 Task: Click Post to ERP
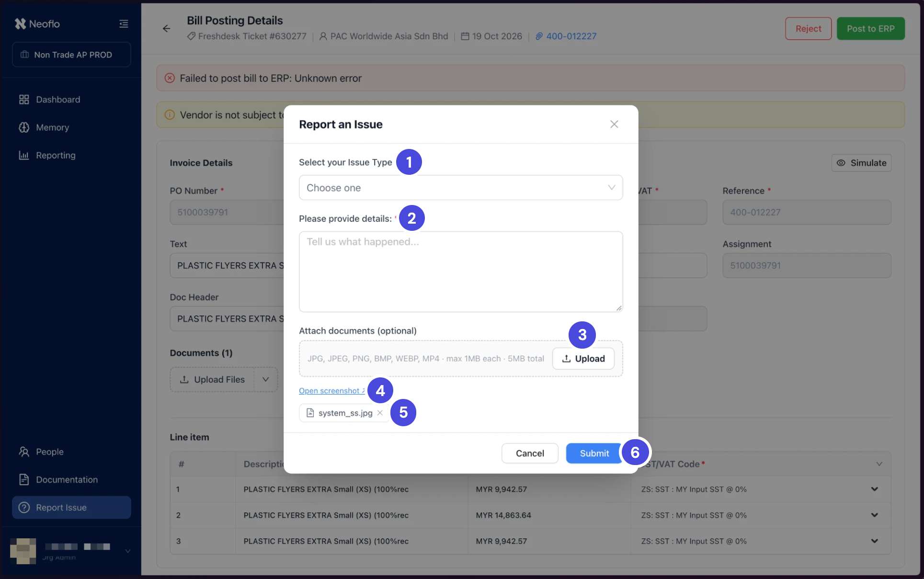pos(870,29)
